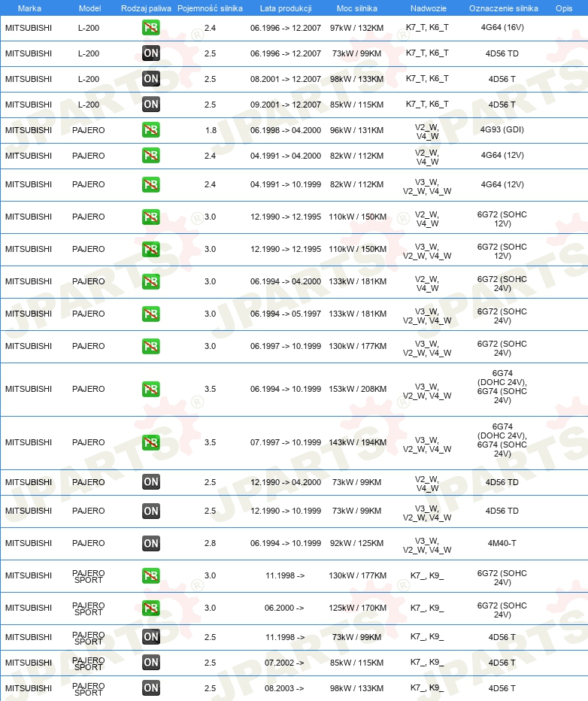This screenshot has width=588, height=701.
Task: Select the production start '06.2000 ->'
Action: [284, 608]
